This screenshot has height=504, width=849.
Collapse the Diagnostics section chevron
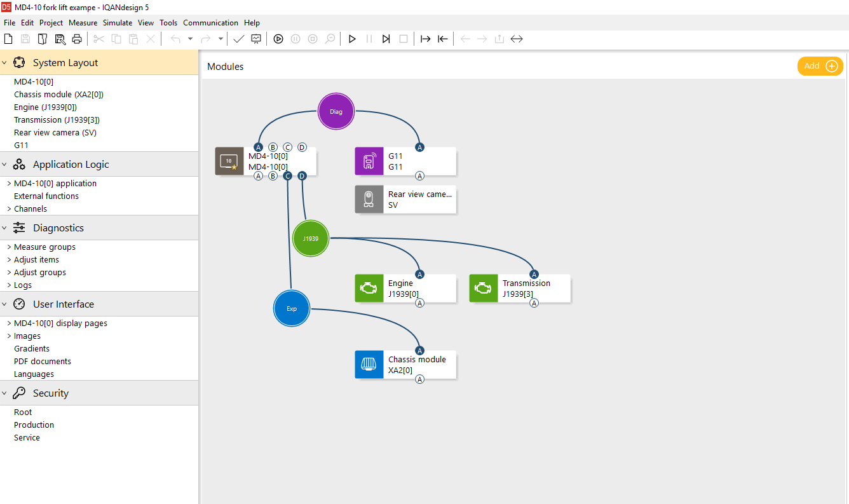coord(4,228)
